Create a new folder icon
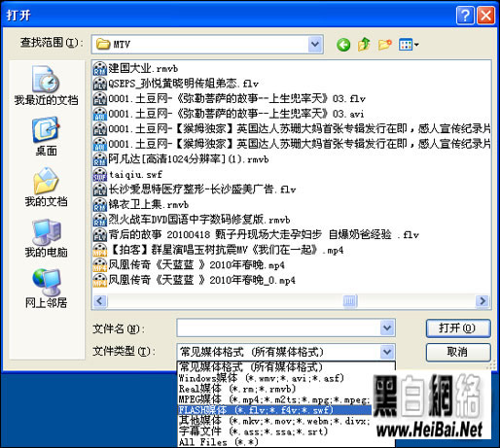 coord(384,45)
